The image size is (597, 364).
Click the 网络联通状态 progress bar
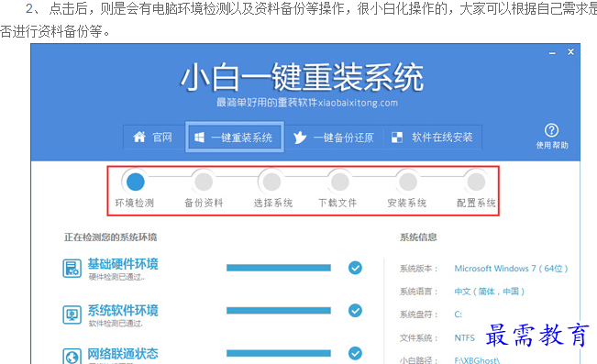click(x=279, y=353)
